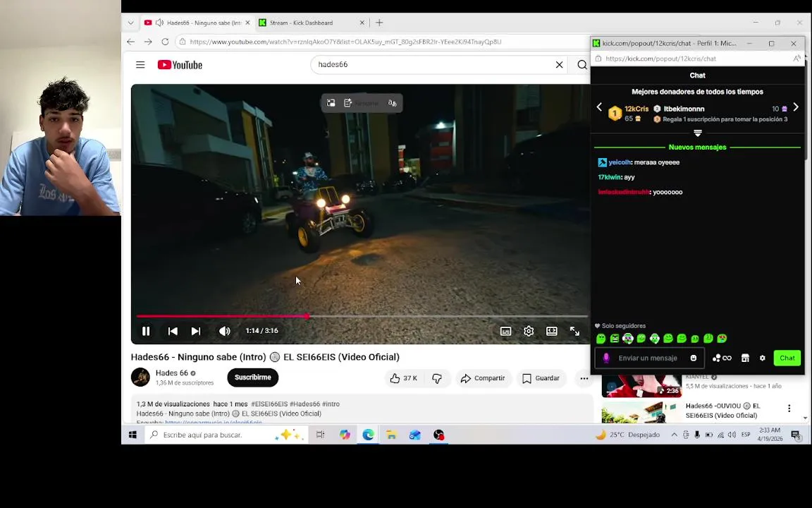Open Kick chat settings gear
This screenshot has width=812, height=508.
click(x=762, y=358)
